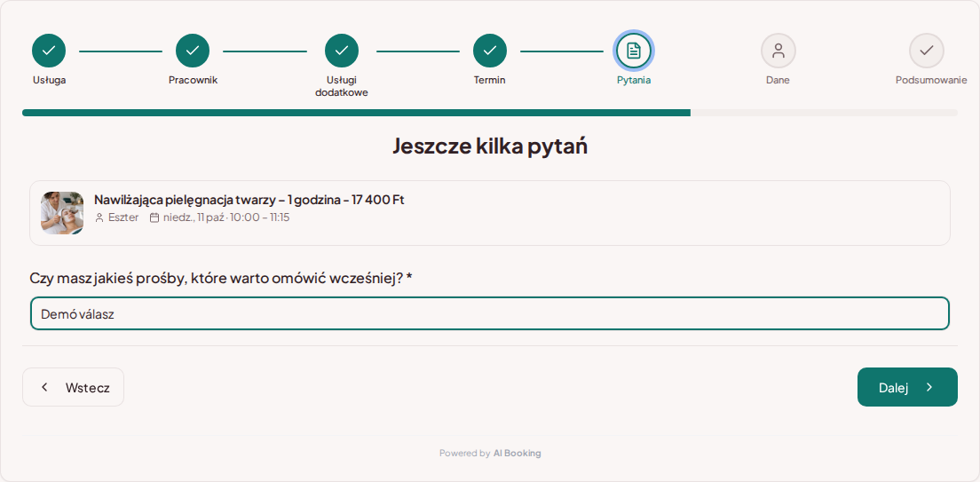Click the 'Eszter' employee name
Viewport: 980px width, 482px height.
[123, 217]
